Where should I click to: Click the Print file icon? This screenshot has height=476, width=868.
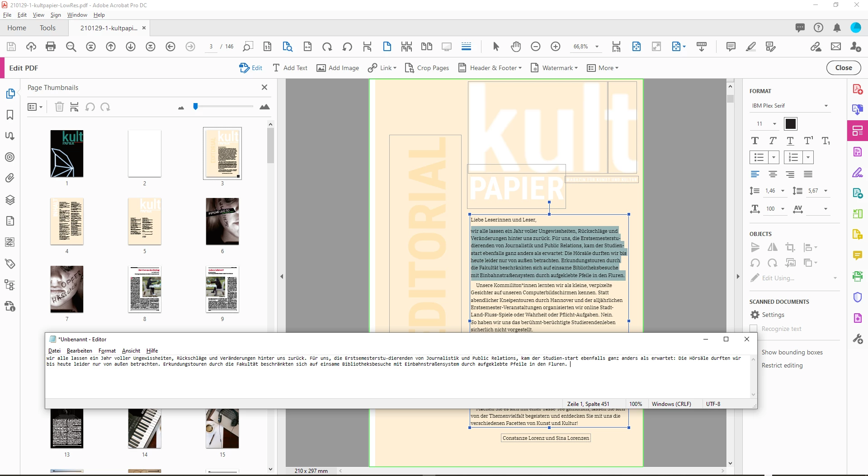tap(51, 47)
